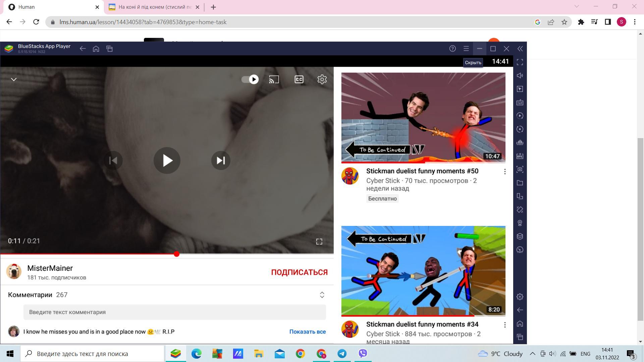Click the BlueStacks volume speaker icon

tap(520, 76)
